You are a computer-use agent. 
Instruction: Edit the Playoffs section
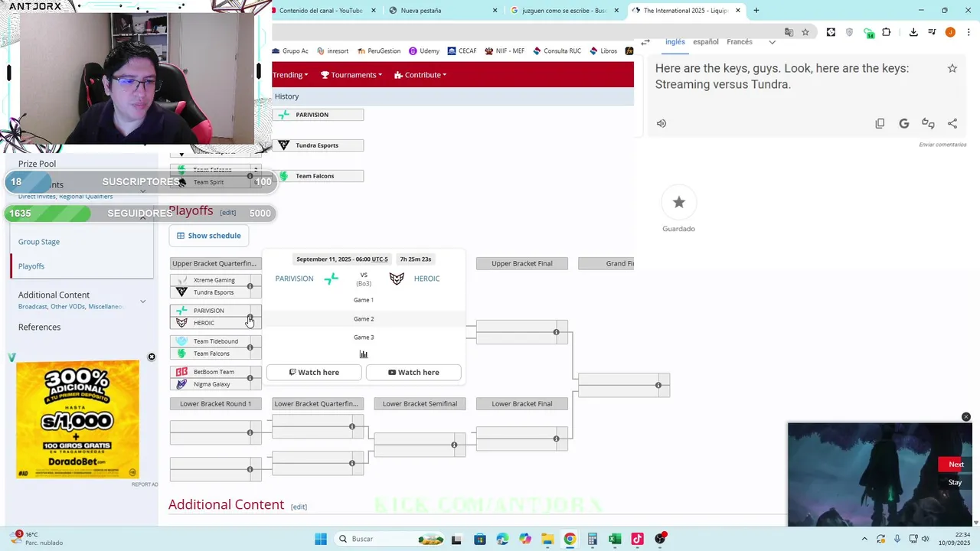(x=228, y=213)
